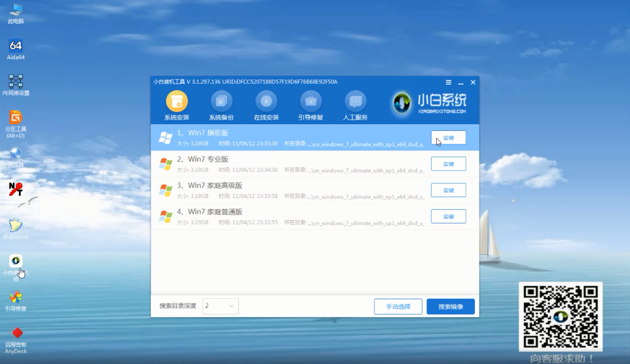Install Win7 旗舰版

coord(448,138)
